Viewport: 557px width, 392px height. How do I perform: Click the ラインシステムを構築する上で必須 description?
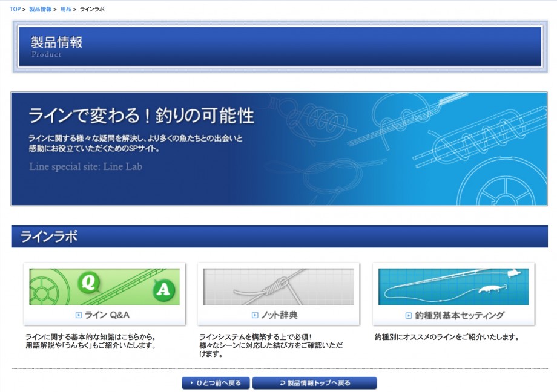[x=271, y=345]
